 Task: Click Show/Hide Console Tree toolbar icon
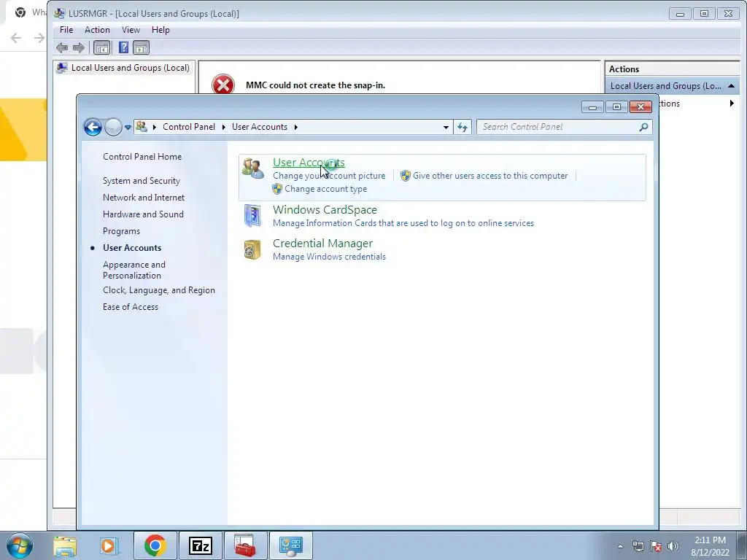tap(101, 47)
